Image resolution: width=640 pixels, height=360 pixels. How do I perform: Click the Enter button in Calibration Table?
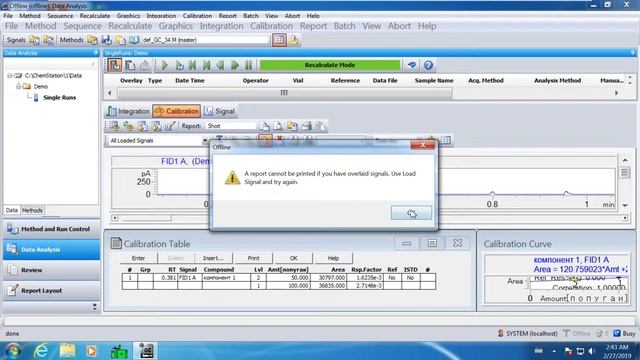[x=138, y=258]
